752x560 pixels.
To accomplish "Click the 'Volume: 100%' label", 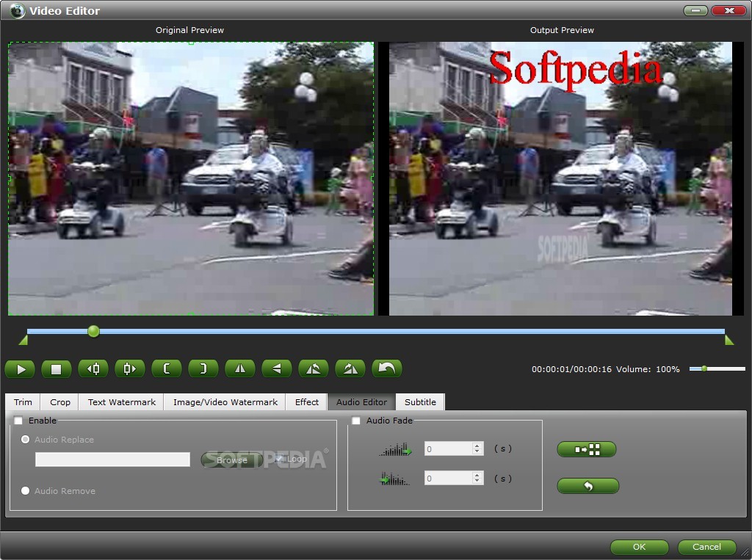I will click(648, 369).
